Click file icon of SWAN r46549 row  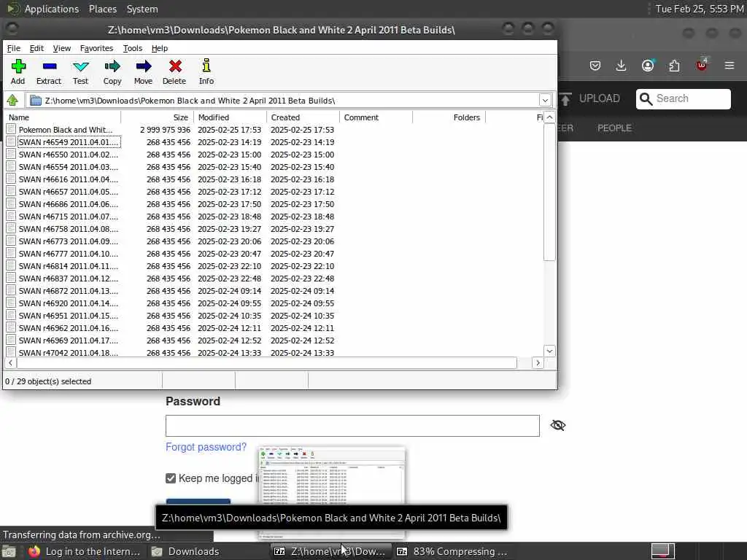click(11, 142)
